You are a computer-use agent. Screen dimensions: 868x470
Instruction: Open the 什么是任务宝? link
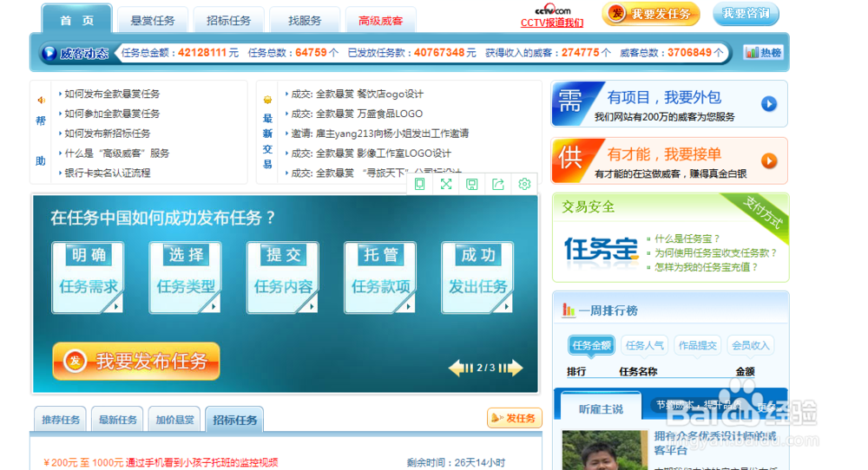(x=687, y=238)
